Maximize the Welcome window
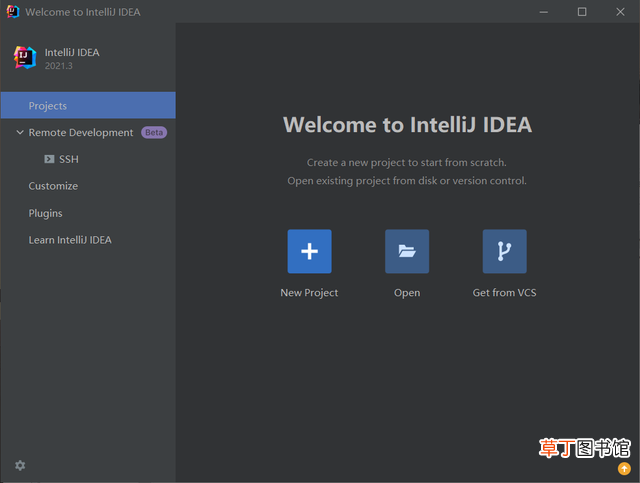The height and width of the screenshot is (483, 640). click(582, 12)
